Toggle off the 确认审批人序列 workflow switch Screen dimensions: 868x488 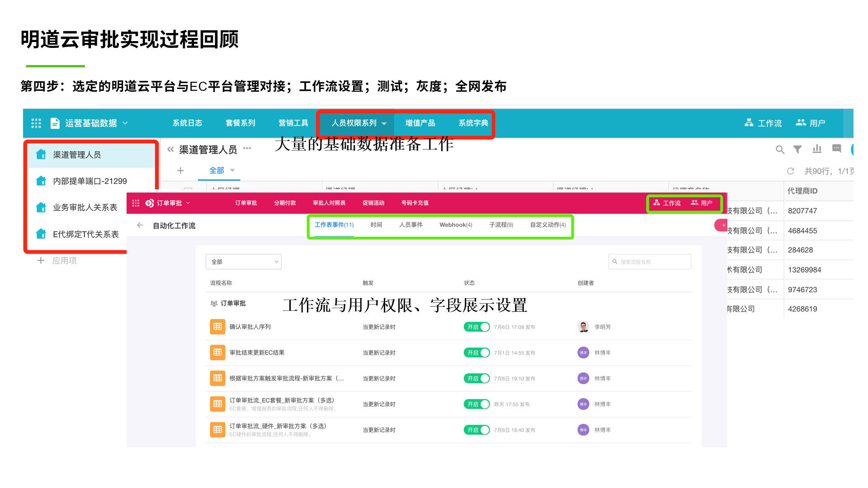[476, 327]
